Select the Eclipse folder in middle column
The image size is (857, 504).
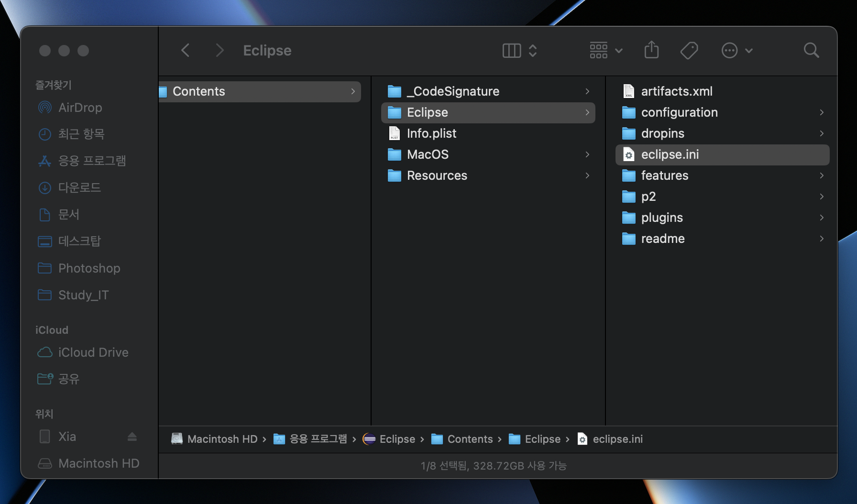(x=488, y=112)
